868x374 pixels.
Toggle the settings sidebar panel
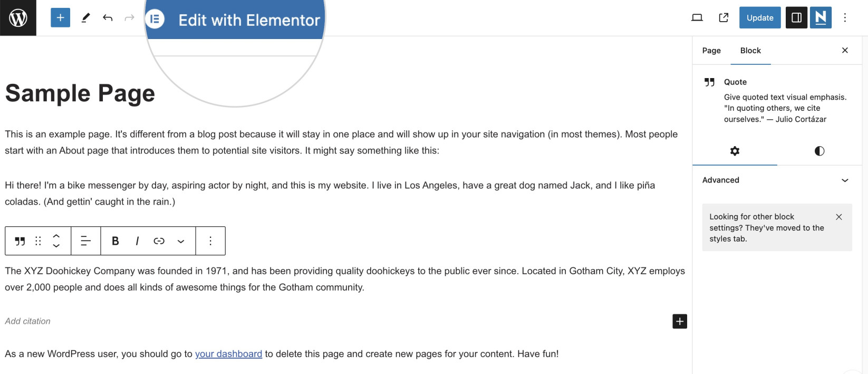(797, 18)
